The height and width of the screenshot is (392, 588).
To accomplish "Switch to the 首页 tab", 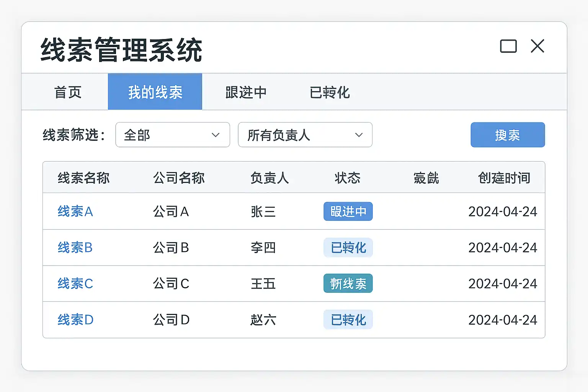I will tap(68, 92).
